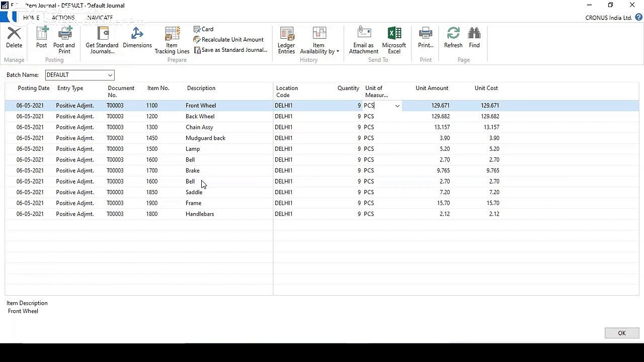The height and width of the screenshot is (362, 644).
Task: Click the Unit of Measure column header
Action: [376, 92]
